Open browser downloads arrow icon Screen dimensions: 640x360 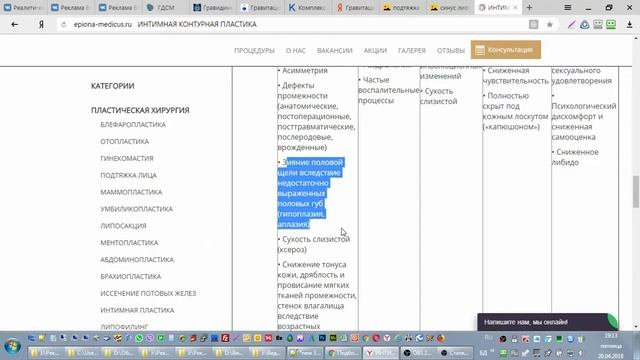tap(629, 24)
